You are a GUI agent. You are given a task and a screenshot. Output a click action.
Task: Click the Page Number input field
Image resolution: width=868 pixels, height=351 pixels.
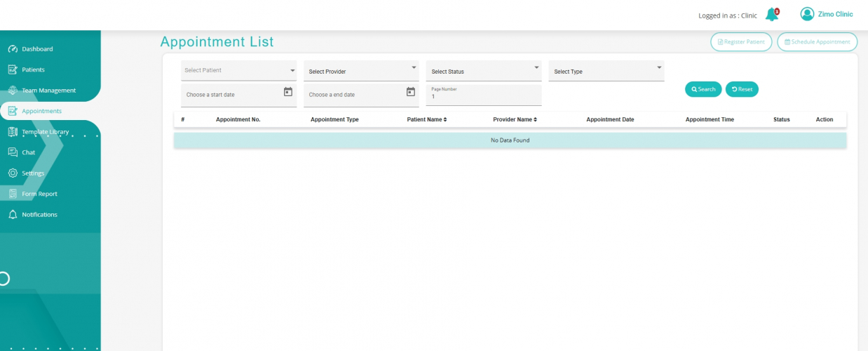pyautogui.click(x=484, y=95)
